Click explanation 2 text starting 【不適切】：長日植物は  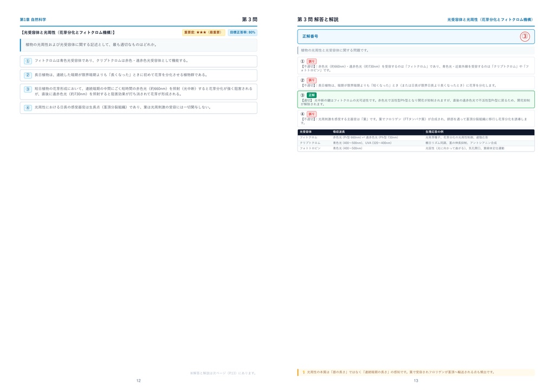tap(399, 85)
